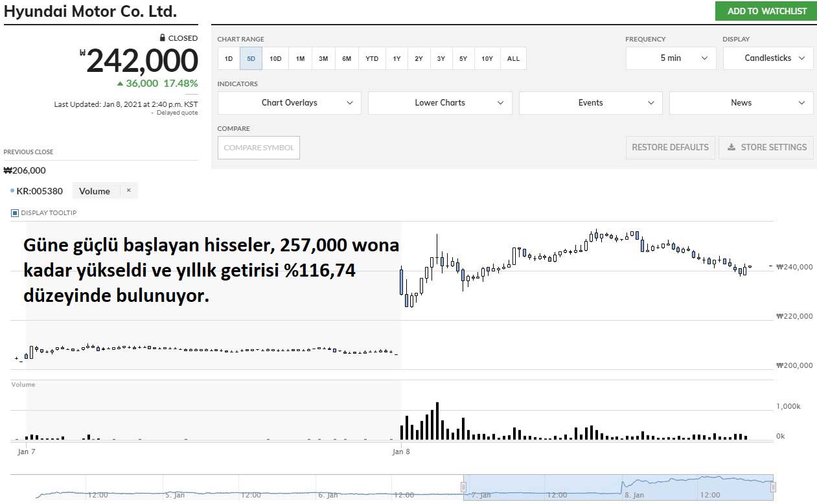This screenshot has height=504, width=817.
Task: Select the ALL chart range
Action: (x=513, y=58)
